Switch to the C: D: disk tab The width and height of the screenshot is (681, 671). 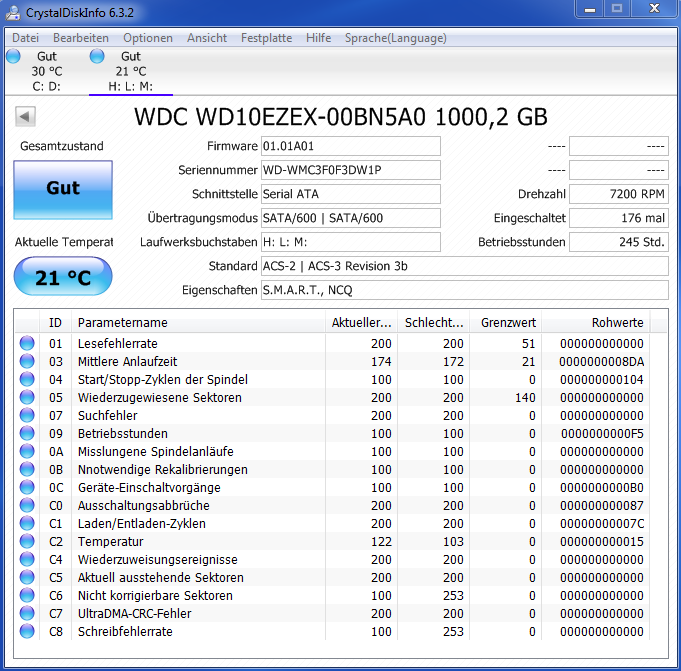[x=46, y=71]
